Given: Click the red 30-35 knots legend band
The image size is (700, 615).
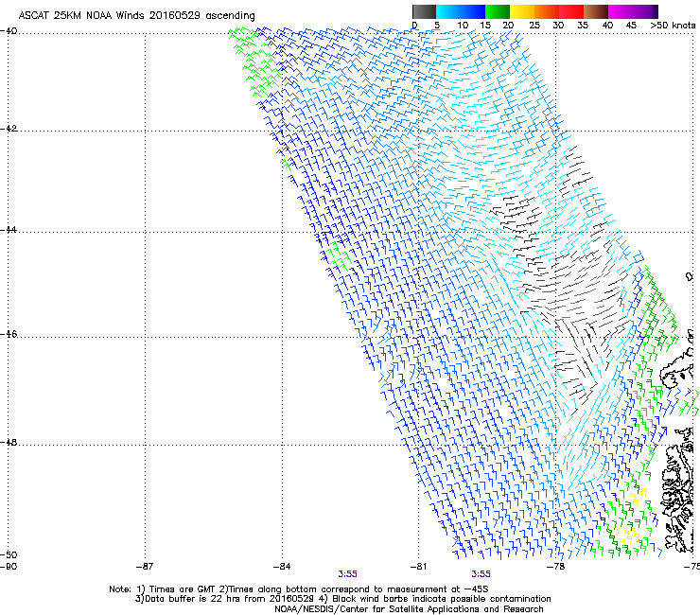Looking at the screenshot, I should [571, 11].
